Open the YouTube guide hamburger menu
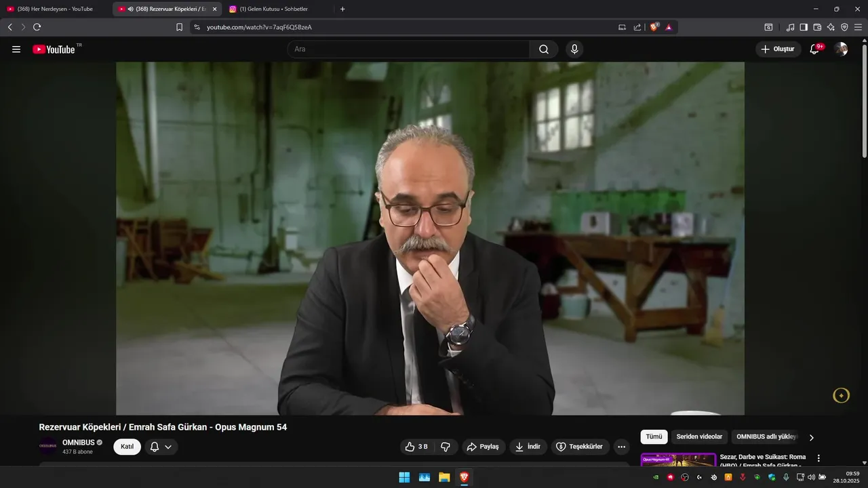 coord(16,49)
